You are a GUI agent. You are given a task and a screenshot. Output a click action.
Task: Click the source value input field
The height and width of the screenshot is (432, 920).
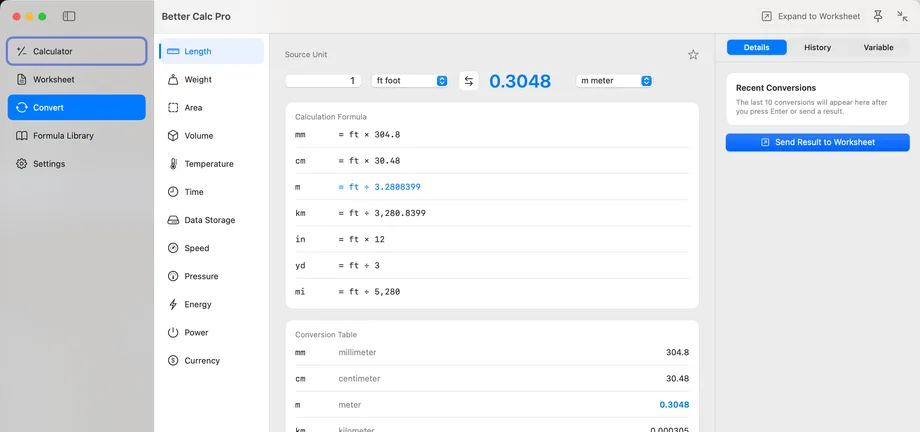pyautogui.click(x=323, y=81)
